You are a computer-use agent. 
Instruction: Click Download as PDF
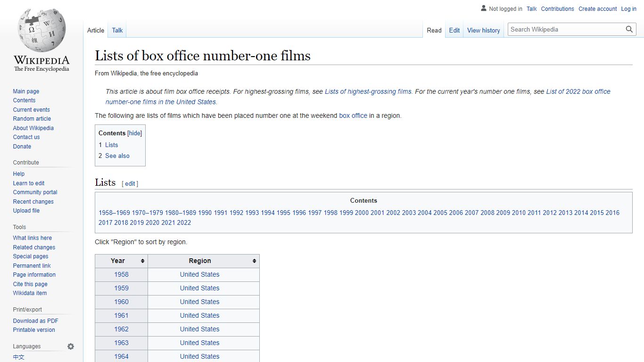click(x=36, y=321)
